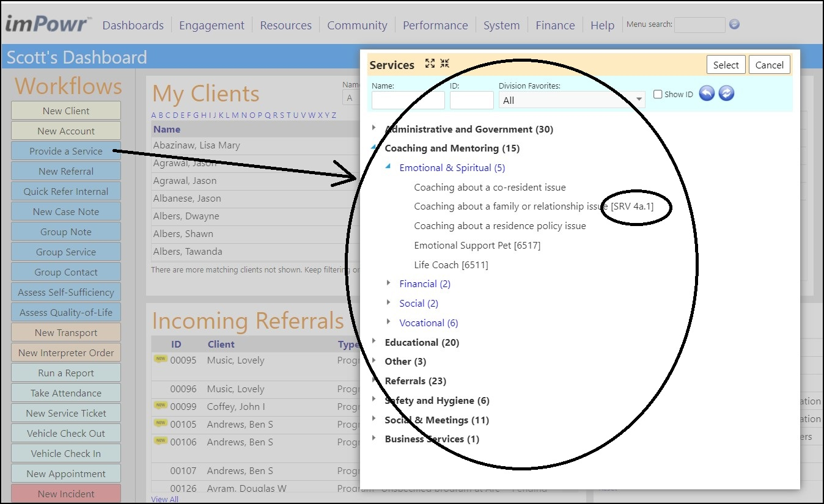Focus the ID field in Services
The height and width of the screenshot is (504, 824).
[x=471, y=100]
